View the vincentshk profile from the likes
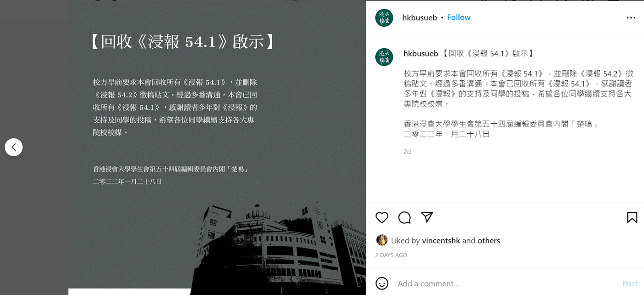The height and width of the screenshot is (295, 644). [441, 240]
